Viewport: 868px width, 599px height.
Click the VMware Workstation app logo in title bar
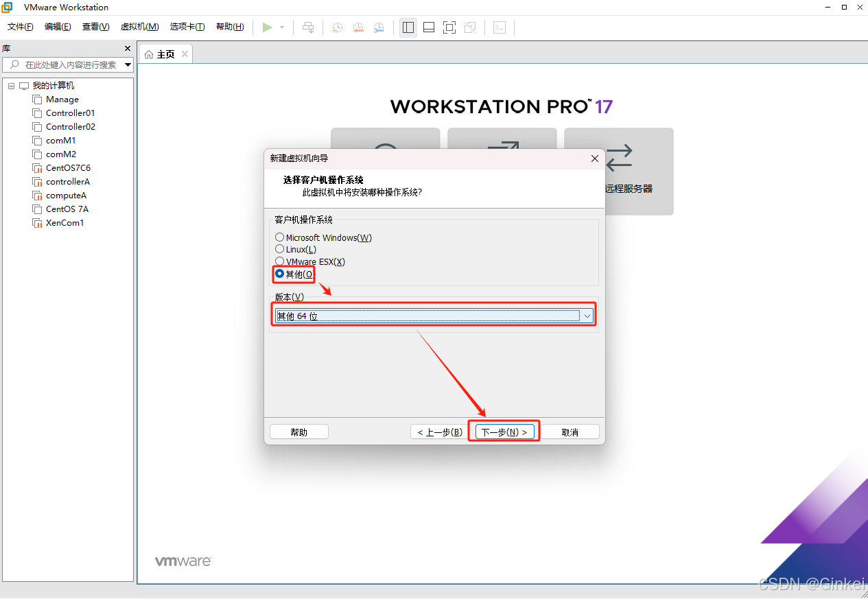click(7, 7)
